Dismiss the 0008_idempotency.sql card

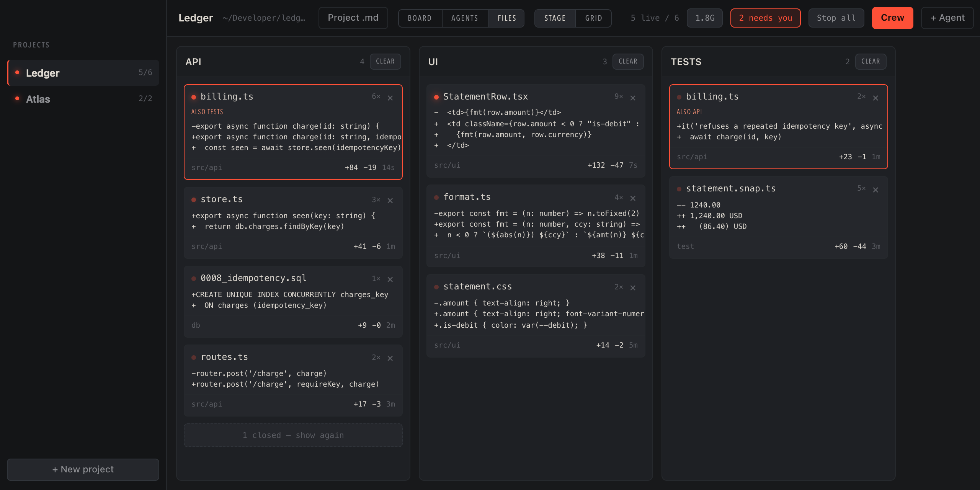[390, 279]
